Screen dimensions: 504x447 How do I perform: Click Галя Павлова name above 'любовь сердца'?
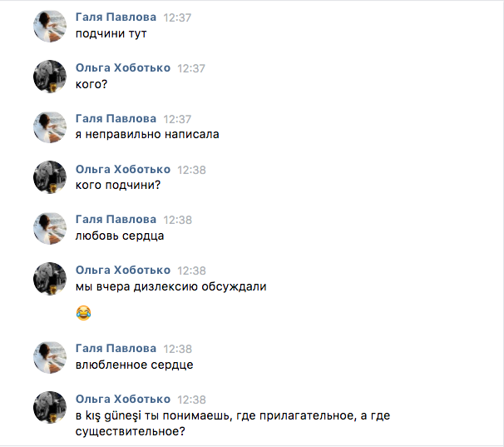(116, 220)
